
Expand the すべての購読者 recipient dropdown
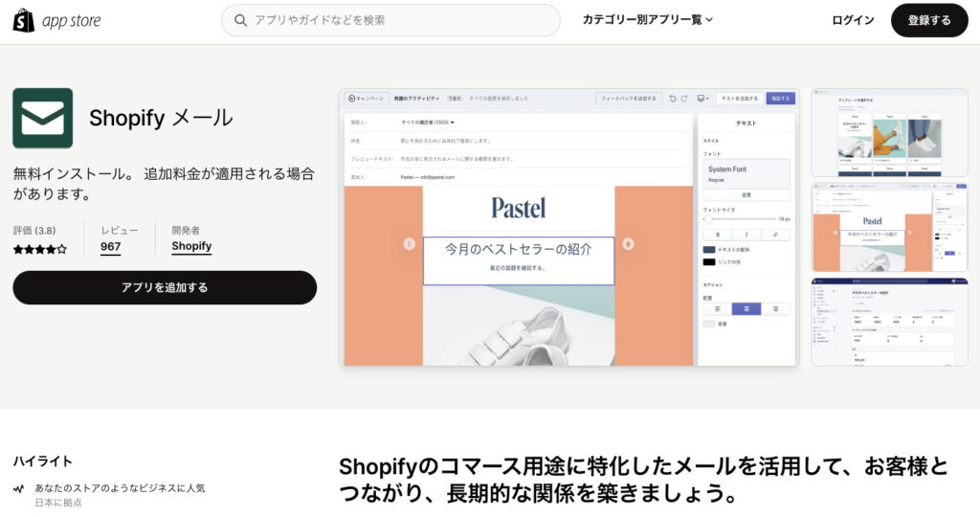(428, 123)
